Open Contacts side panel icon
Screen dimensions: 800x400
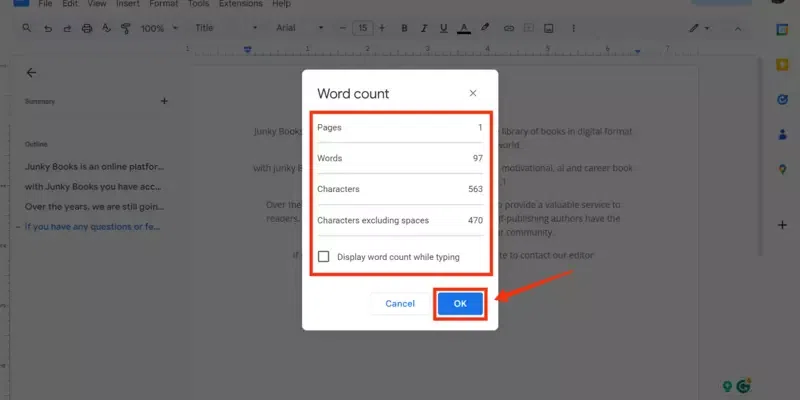click(782, 134)
